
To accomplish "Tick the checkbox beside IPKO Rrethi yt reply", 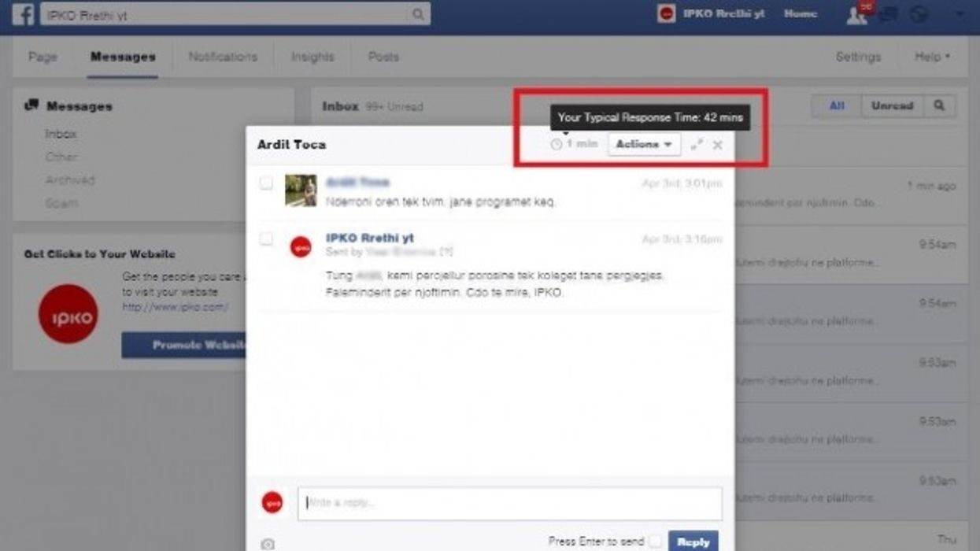I will click(x=266, y=239).
